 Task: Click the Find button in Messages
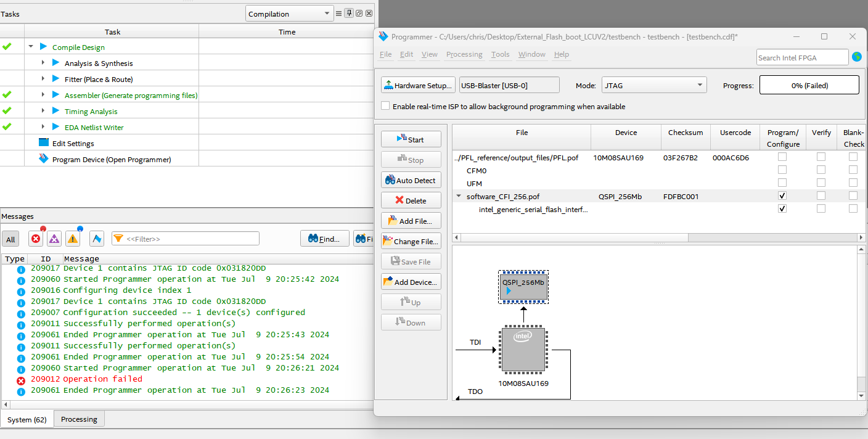(325, 239)
